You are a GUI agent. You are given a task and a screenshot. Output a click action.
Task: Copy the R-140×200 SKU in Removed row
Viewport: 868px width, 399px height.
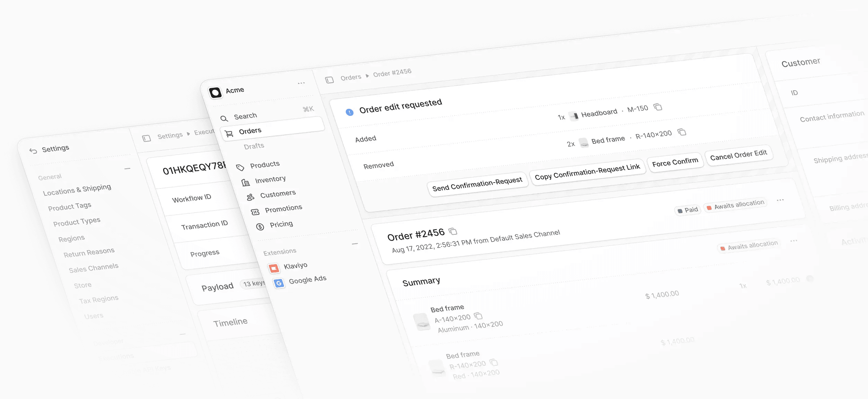click(x=682, y=132)
